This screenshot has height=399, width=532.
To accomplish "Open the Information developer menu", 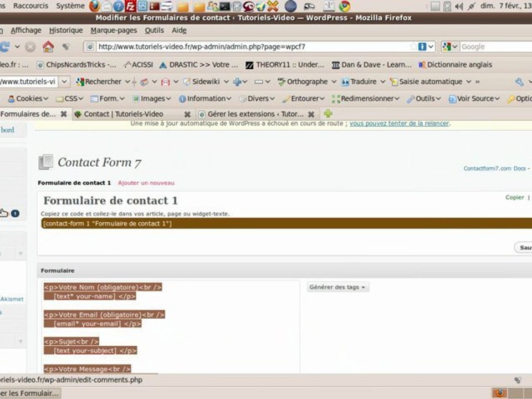I will point(205,99).
